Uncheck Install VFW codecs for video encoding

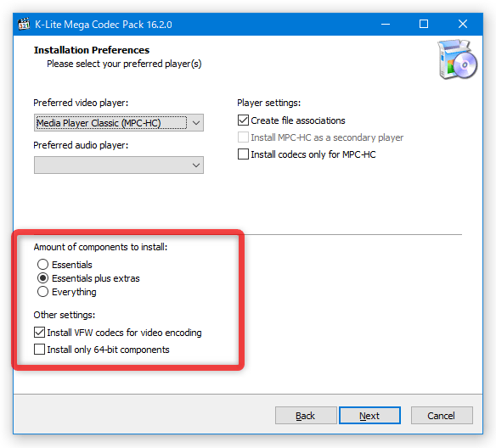(x=39, y=333)
